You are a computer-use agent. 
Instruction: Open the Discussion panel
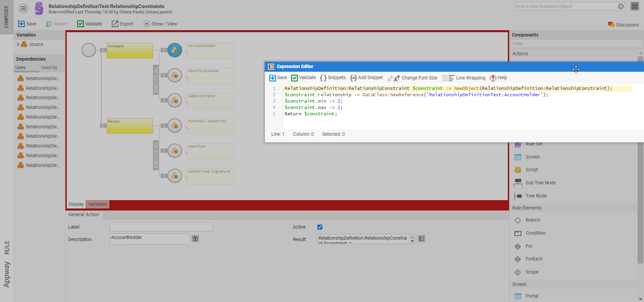[624, 25]
